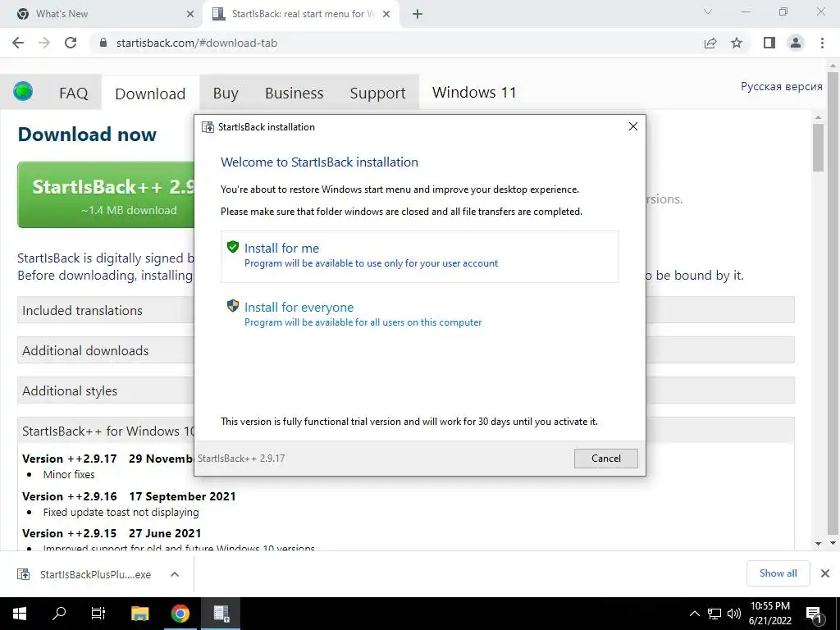Open the Windows 11 tab
Screen dimensions: 840x630
click(474, 92)
